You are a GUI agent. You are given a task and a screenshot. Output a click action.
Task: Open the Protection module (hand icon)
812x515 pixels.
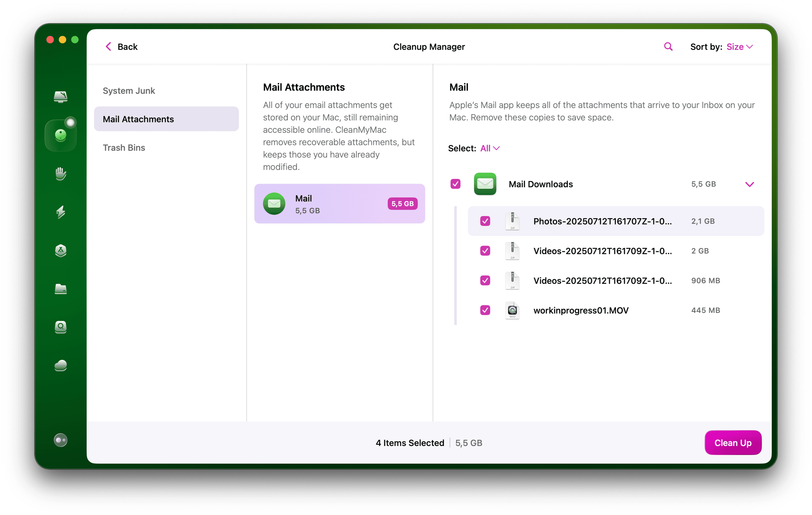point(61,174)
